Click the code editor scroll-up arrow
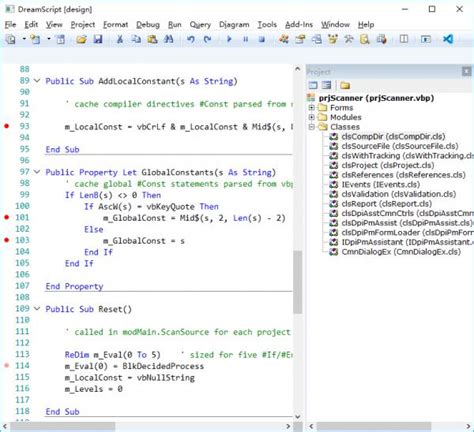The image size is (474, 432). (297, 69)
